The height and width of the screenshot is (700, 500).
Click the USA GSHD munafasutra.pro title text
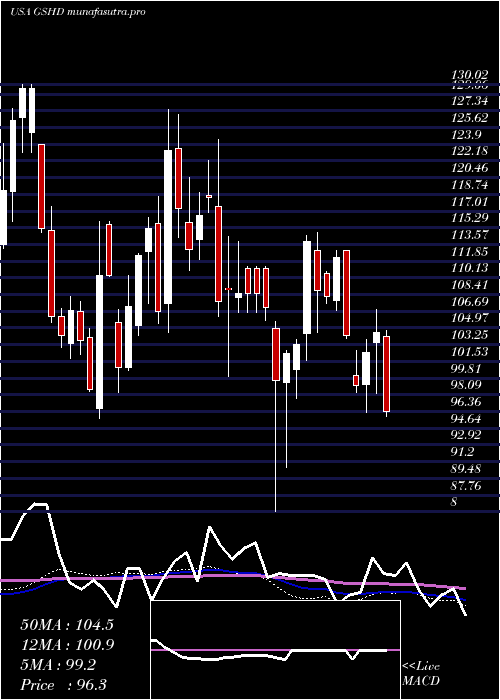coord(77,12)
